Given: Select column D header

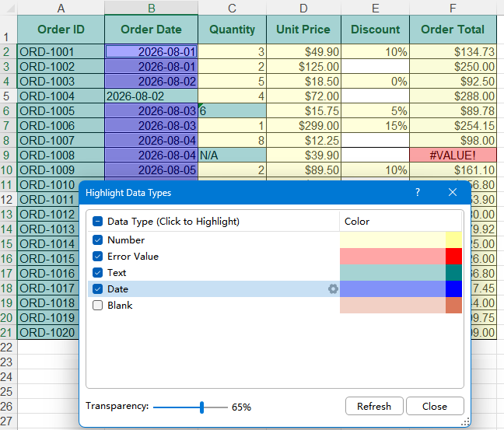Looking at the screenshot, I should coord(303,8).
